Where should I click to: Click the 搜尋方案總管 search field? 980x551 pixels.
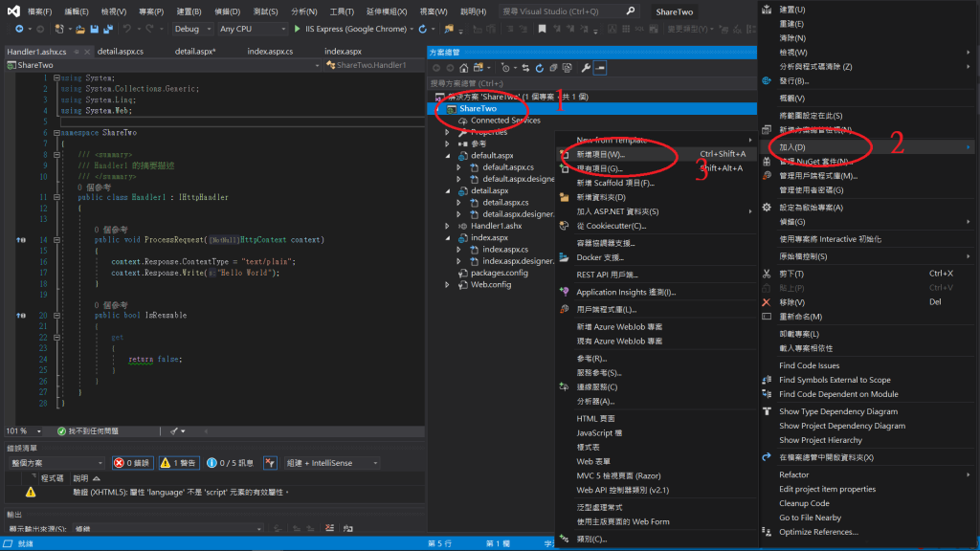(x=591, y=83)
